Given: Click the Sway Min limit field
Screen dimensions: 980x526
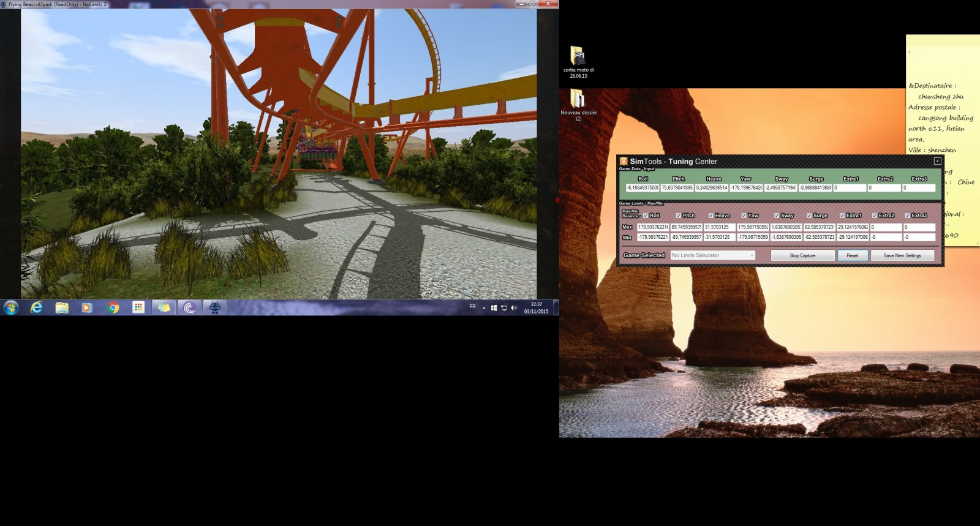Looking at the screenshot, I should pos(786,237).
